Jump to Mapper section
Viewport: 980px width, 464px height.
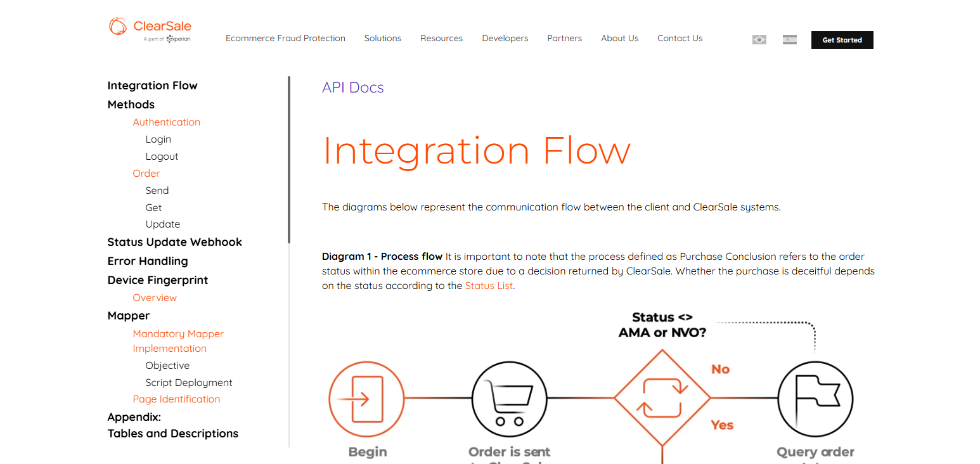click(129, 316)
